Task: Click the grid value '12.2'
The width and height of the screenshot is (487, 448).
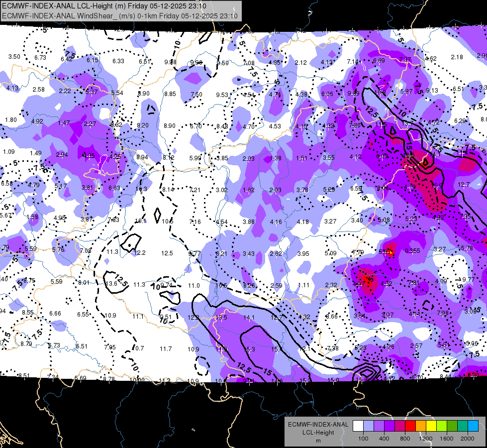Action: (140, 253)
